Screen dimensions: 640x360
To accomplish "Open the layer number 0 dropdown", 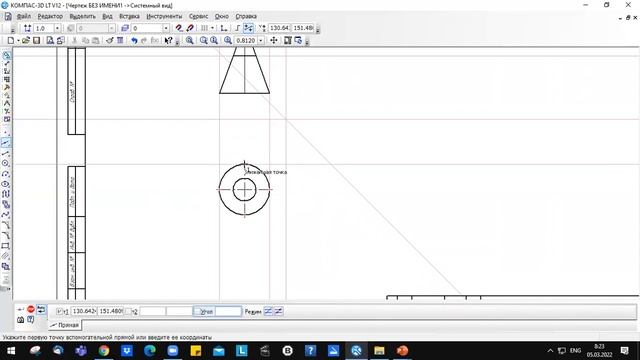I will click(x=166, y=28).
